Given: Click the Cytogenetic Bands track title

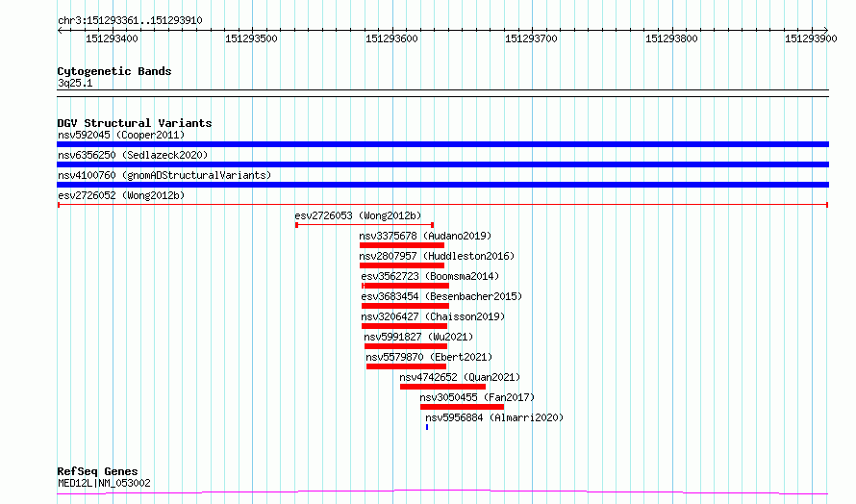Looking at the screenshot, I should [114, 71].
